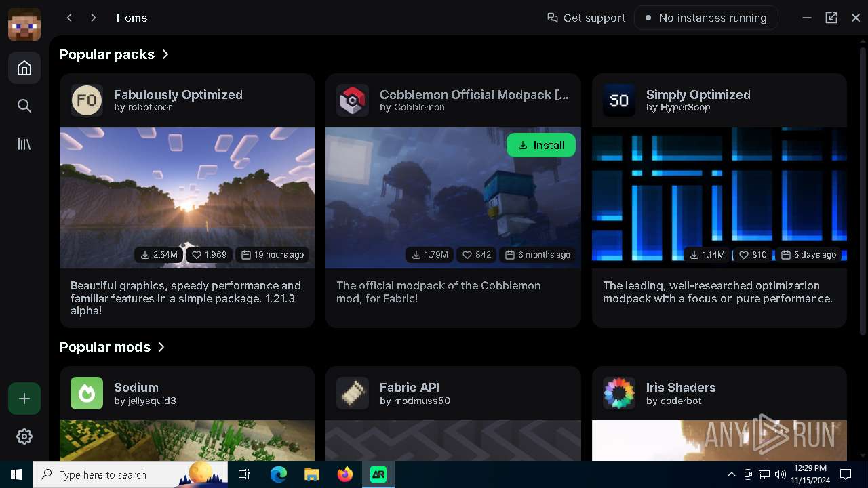Click Modrinth app taskbar icon
Screen dimensions: 868x488
coord(378,474)
